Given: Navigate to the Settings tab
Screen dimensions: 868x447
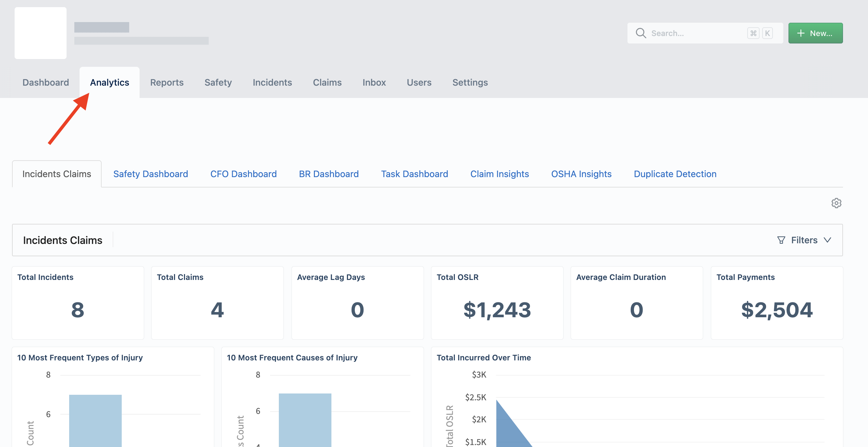Looking at the screenshot, I should 470,82.
